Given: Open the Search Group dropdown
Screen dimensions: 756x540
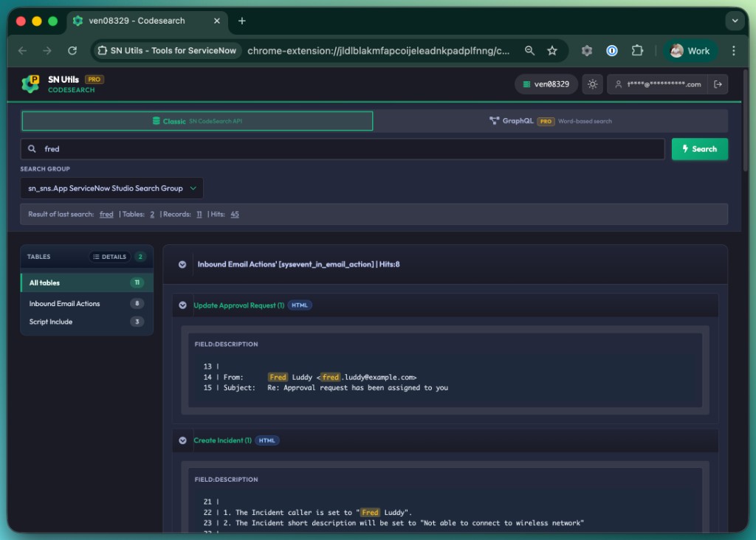Looking at the screenshot, I should point(111,188).
